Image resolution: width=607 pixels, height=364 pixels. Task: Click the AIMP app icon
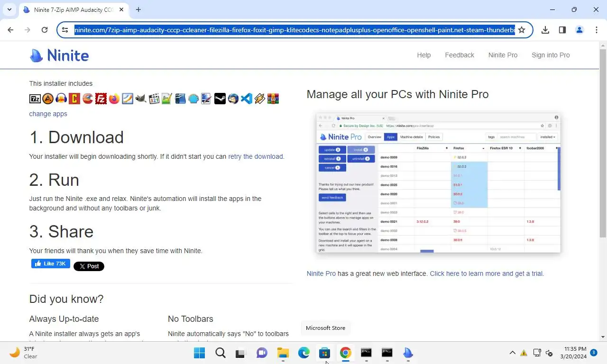click(48, 99)
